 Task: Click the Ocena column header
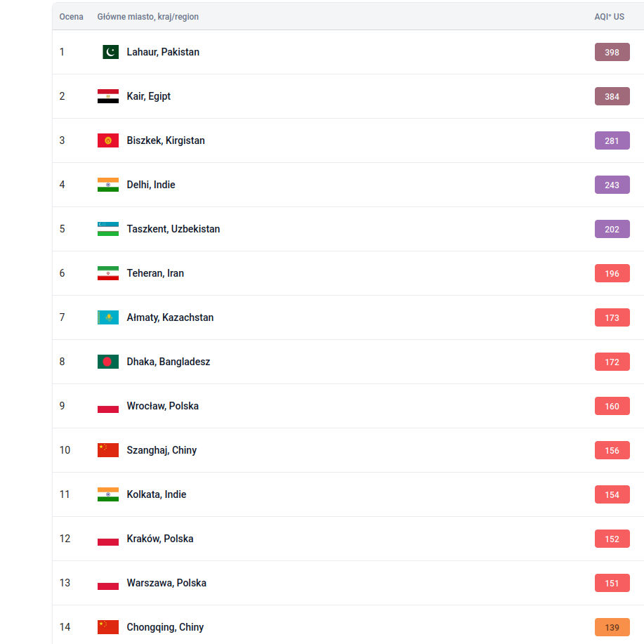(x=71, y=17)
